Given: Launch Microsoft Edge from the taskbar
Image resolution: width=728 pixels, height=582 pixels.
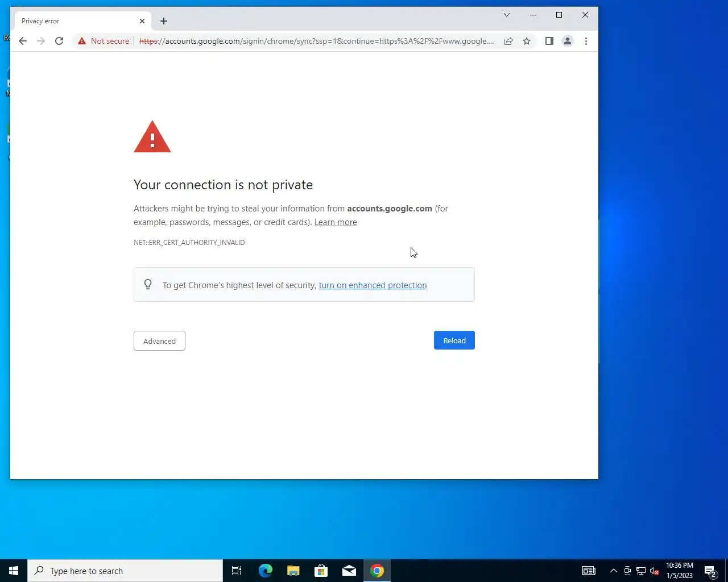Looking at the screenshot, I should click(x=266, y=571).
